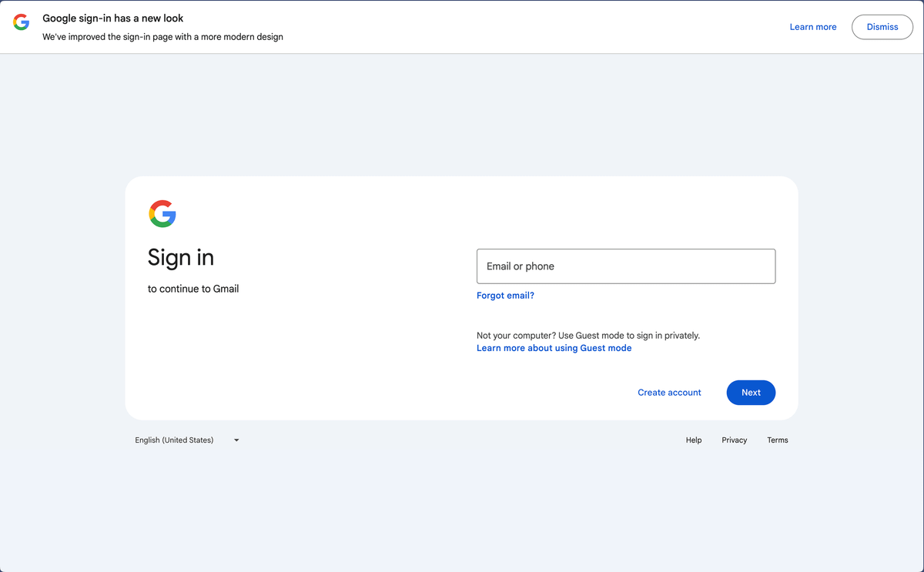The height and width of the screenshot is (572, 924).
Task: Open Learn more about using Guest mode
Action: tap(554, 348)
